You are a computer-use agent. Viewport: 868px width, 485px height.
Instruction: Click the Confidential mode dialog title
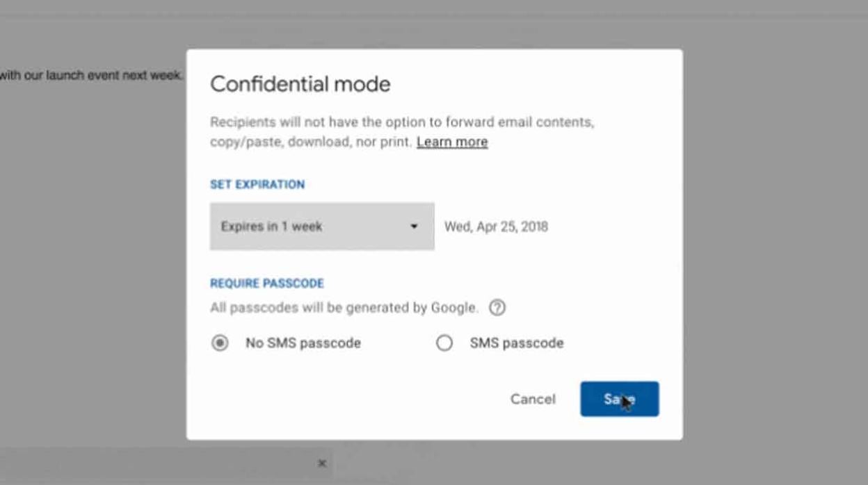click(x=300, y=83)
